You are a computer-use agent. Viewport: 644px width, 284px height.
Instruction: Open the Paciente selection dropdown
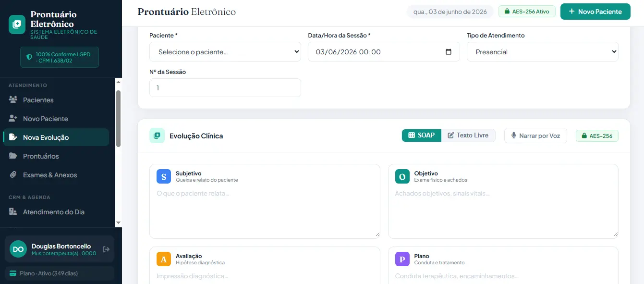225,52
